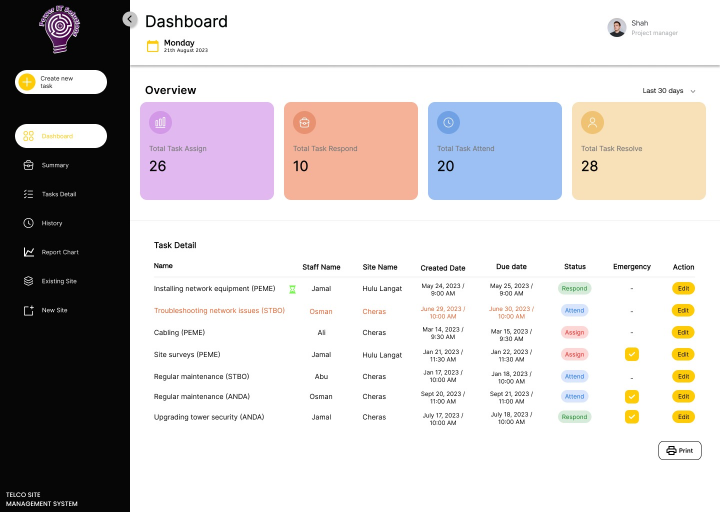Click the Dashboard grid icon

(28, 136)
